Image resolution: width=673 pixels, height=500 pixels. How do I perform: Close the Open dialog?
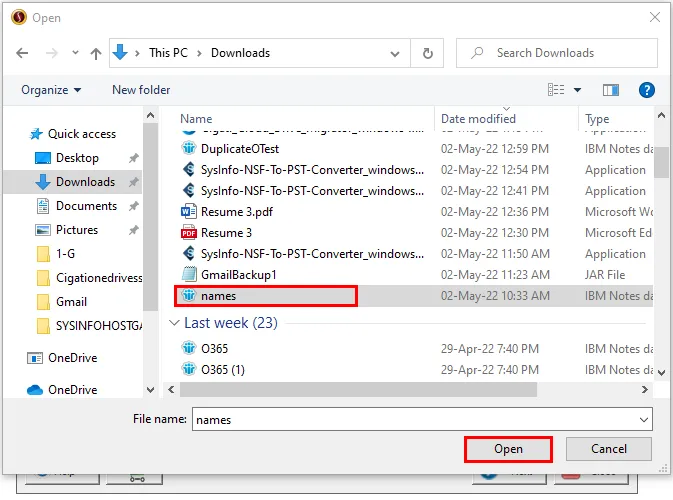[x=655, y=17]
